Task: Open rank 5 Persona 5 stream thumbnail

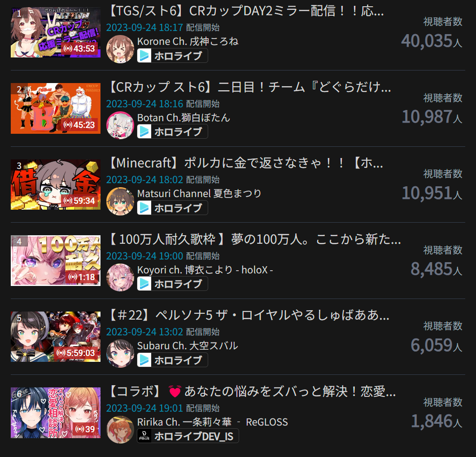Action: pos(56,337)
